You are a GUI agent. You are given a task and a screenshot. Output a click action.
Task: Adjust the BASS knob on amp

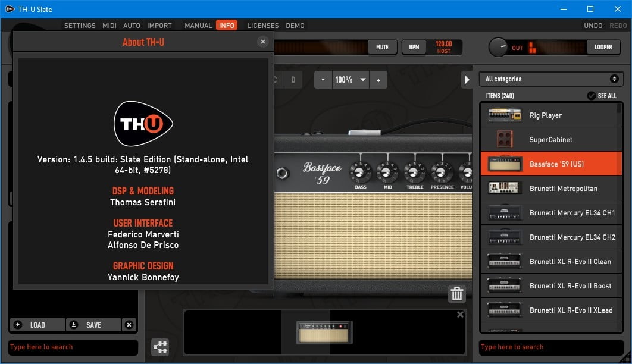point(360,172)
